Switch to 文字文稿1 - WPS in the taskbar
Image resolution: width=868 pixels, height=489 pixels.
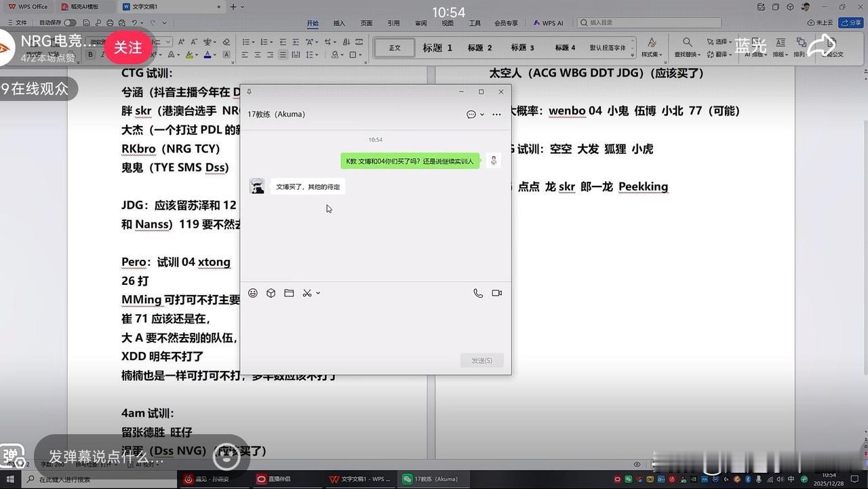[x=359, y=479]
